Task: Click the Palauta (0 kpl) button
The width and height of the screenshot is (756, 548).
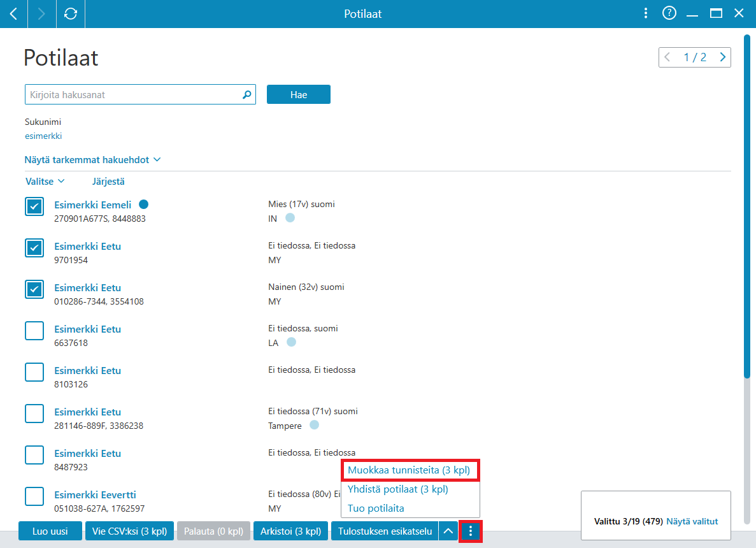Action: [213, 531]
